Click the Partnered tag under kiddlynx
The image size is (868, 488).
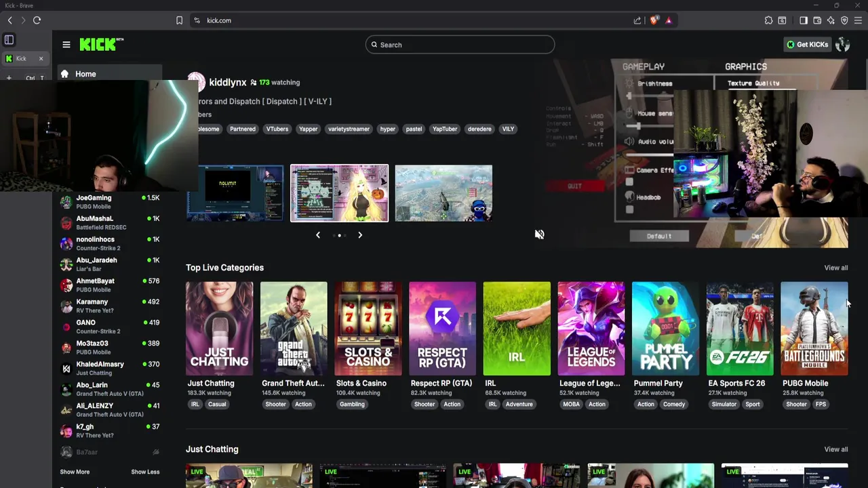click(243, 129)
